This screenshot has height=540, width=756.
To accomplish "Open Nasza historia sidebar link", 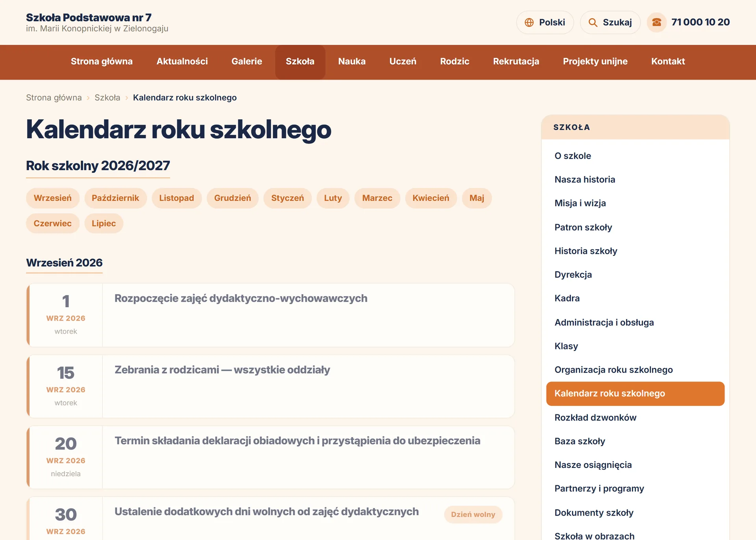I will [x=635, y=180].
